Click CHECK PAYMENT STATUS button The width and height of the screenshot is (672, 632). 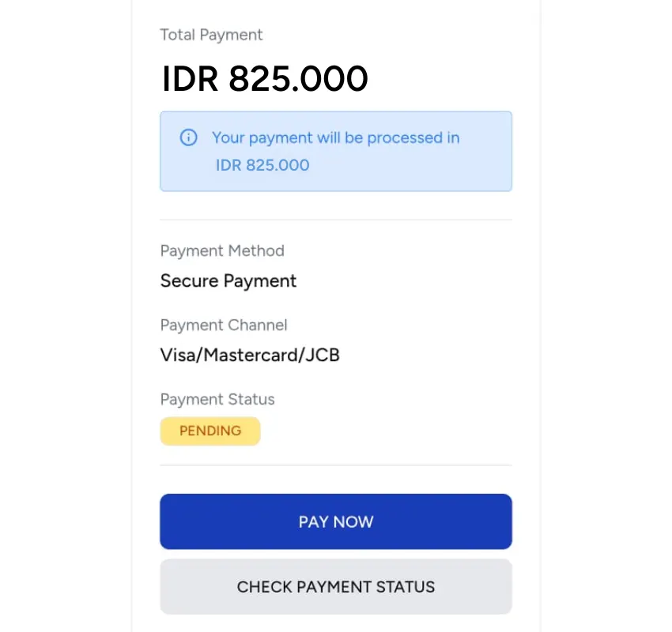tap(336, 587)
